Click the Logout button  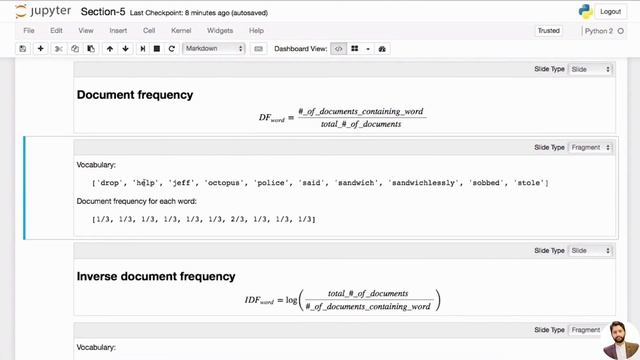[x=610, y=12]
